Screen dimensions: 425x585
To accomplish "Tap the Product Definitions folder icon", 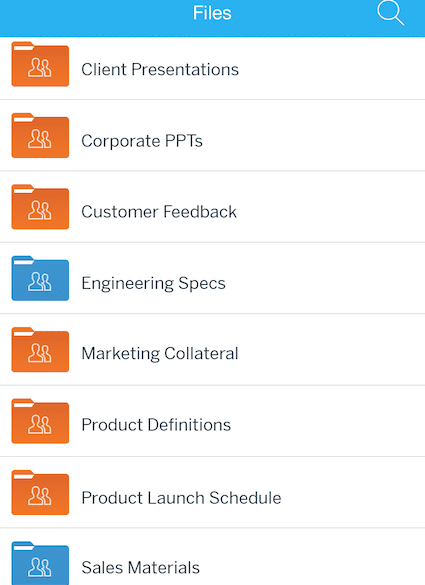I will click(40, 421).
